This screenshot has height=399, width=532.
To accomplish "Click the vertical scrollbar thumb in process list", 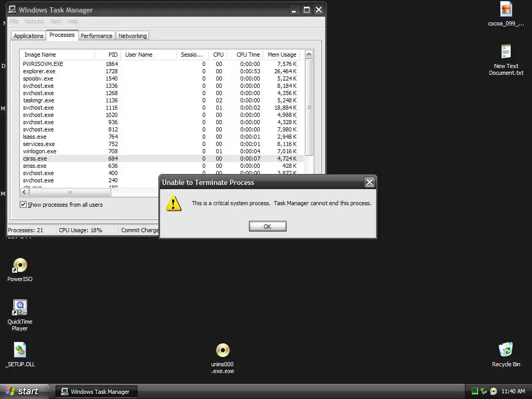I will click(309, 107).
